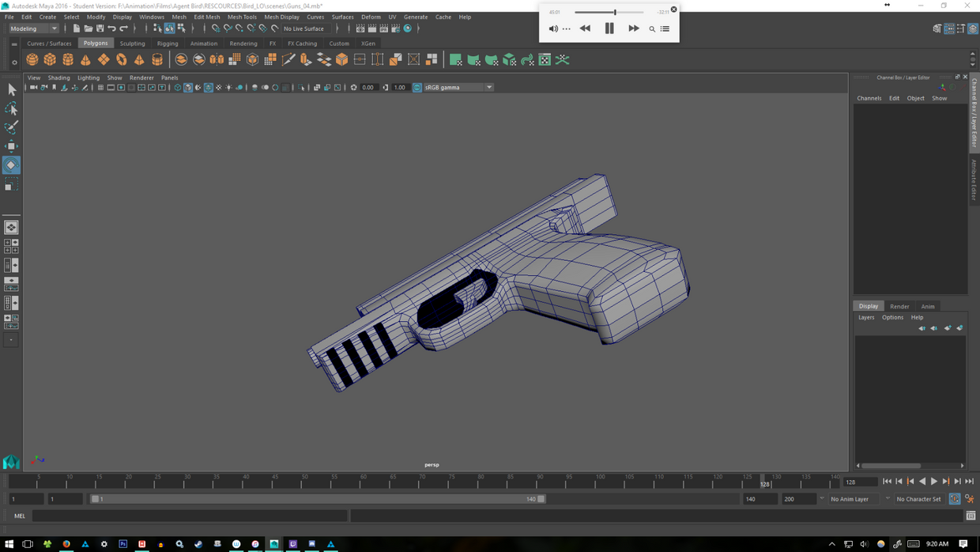The height and width of the screenshot is (552, 980).
Task: Toggle wireframe on shaded in viewport toolbar
Action: (208, 88)
